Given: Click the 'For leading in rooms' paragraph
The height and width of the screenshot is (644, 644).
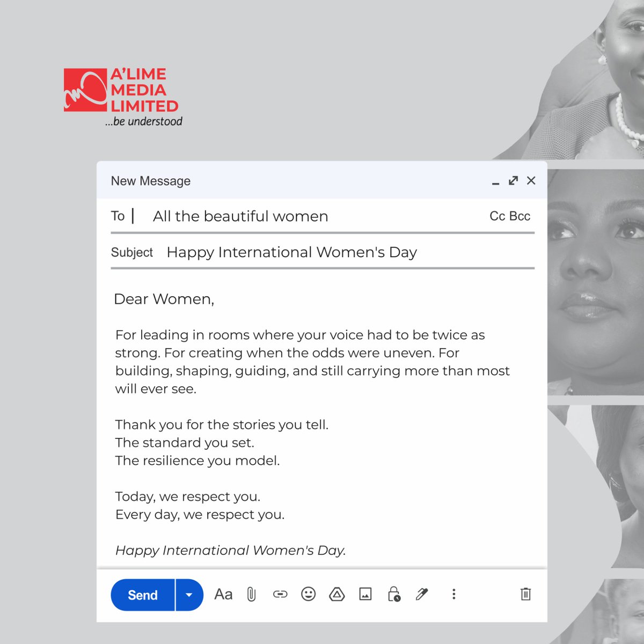Looking at the screenshot, I should (312, 362).
